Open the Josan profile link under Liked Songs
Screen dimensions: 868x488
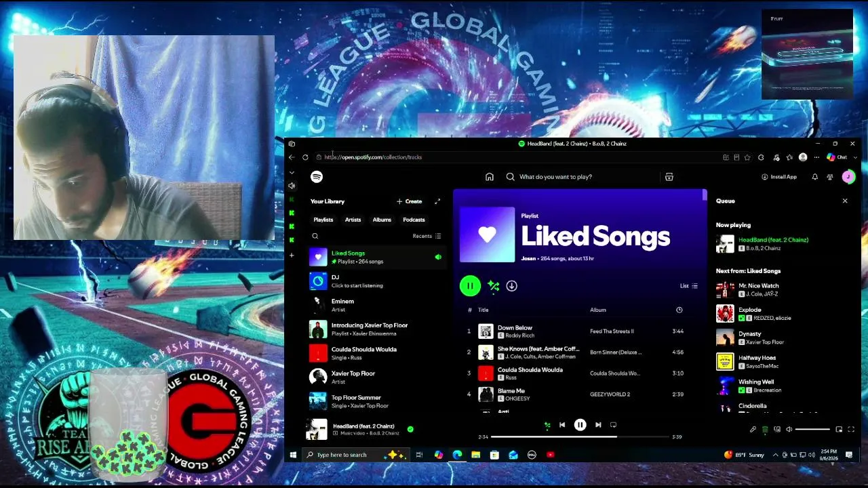coord(528,258)
